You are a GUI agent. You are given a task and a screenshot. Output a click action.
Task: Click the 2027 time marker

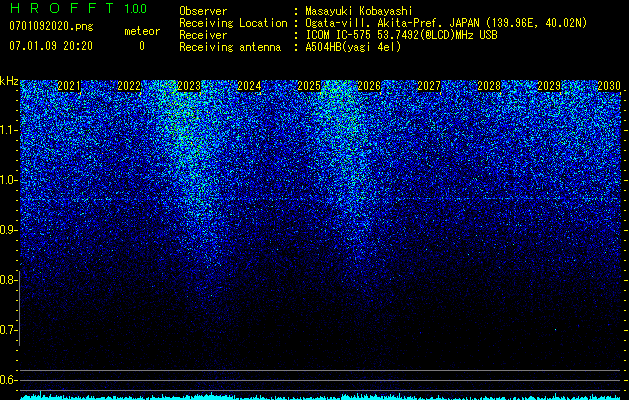pyautogui.click(x=429, y=86)
